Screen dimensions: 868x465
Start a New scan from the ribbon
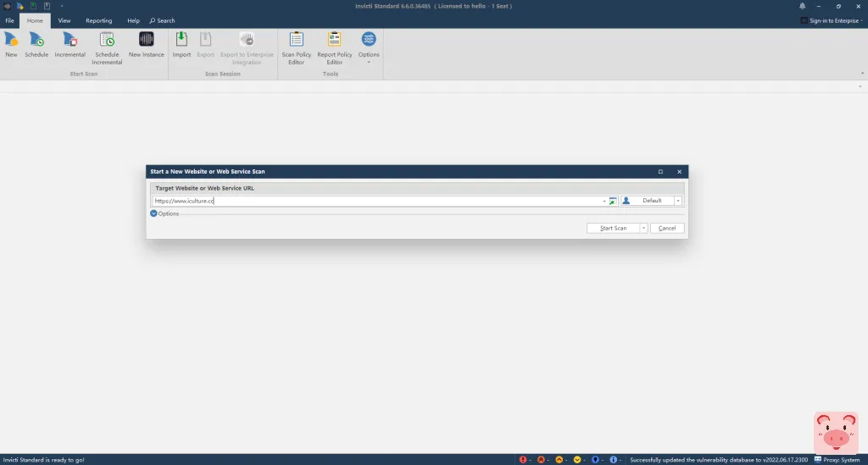coord(11,45)
